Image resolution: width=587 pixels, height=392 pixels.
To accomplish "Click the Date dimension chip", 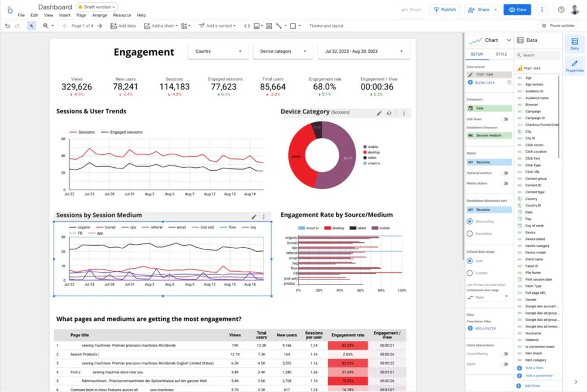I will [x=489, y=108].
